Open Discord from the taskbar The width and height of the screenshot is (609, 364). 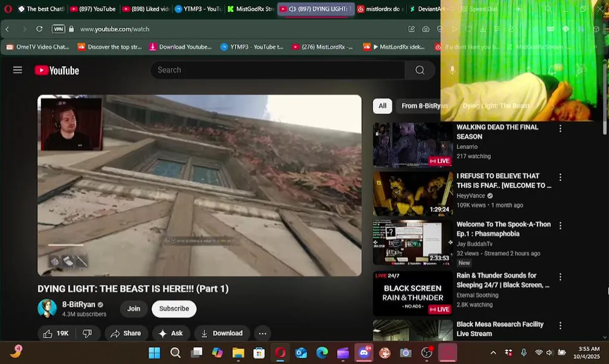click(x=364, y=352)
